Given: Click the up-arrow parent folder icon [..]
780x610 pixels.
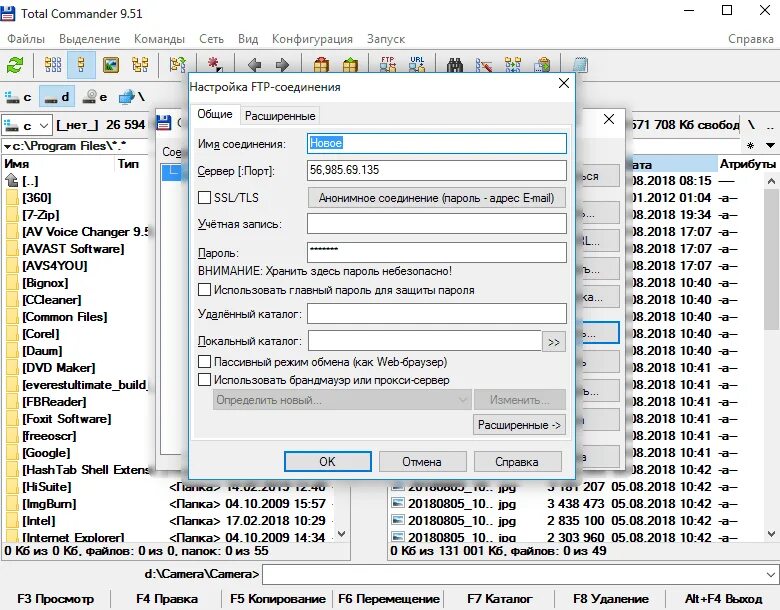Looking at the screenshot, I should (x=12, y=181).
